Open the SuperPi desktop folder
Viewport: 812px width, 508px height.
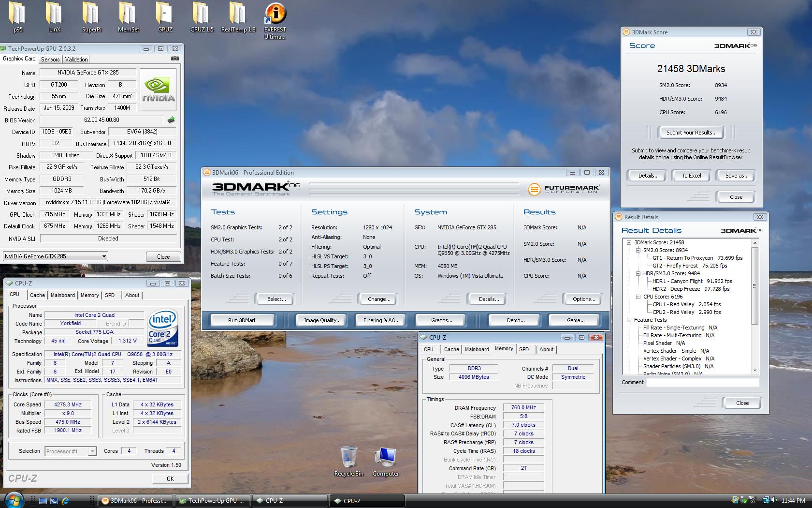pyautogui.click(x=91, y=17)
